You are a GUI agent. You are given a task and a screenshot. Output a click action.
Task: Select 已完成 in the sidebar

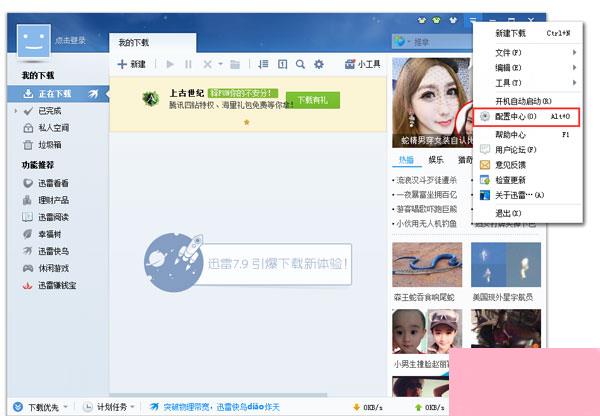49,111
